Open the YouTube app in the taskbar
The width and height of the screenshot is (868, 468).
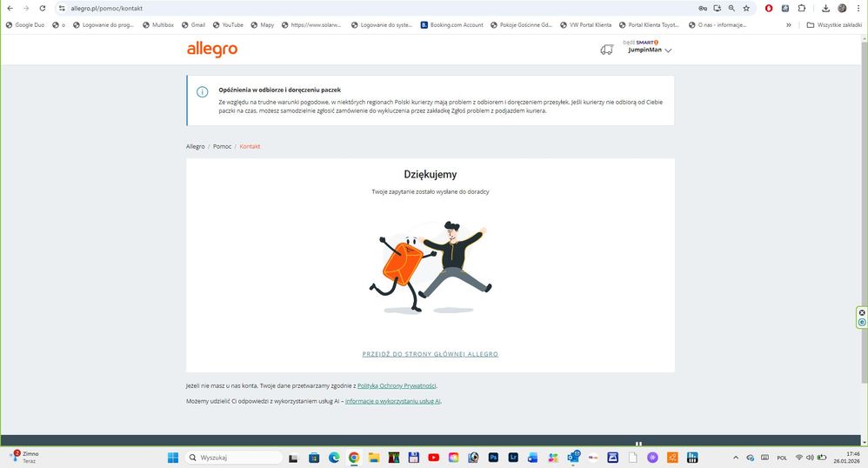click(433, 458)
